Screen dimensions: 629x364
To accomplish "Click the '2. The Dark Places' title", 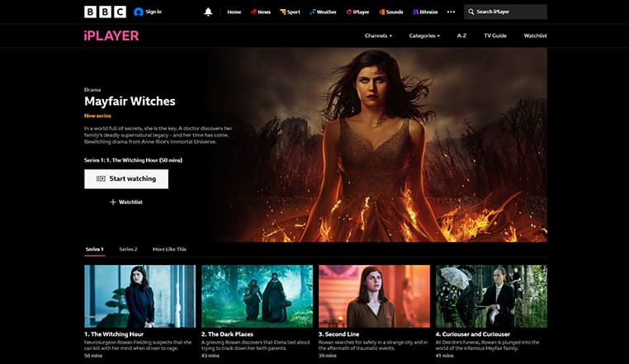I will (228, 334).
